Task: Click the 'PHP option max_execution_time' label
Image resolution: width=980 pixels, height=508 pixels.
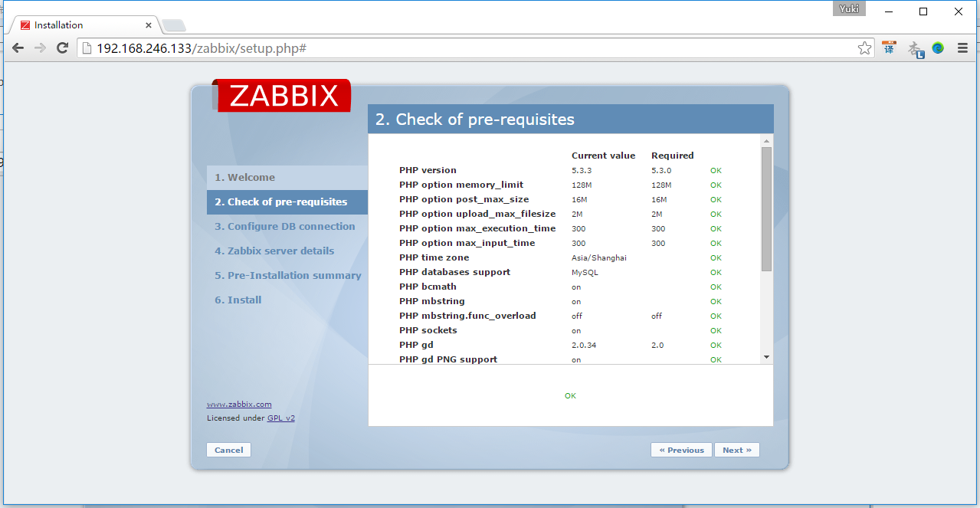Action: coord(477,228)
